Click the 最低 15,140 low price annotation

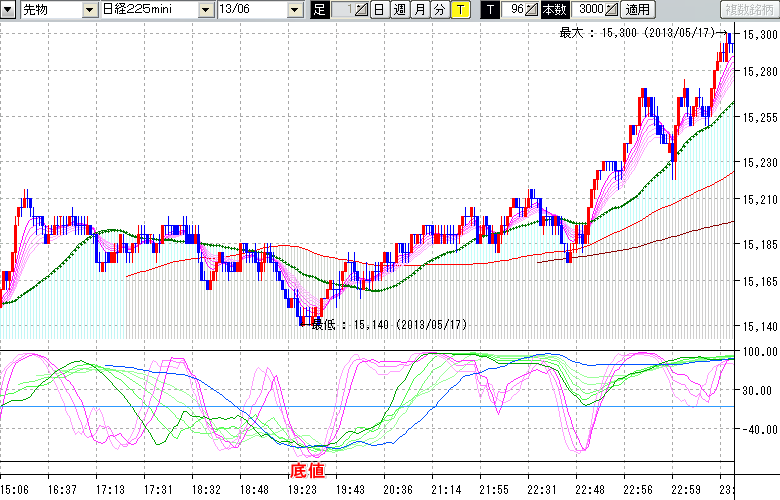(x=388, y=325)
